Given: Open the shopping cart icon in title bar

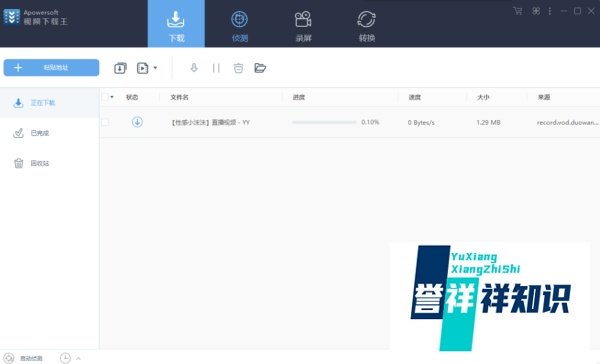Looking at the screenshot, I should 518,11.
